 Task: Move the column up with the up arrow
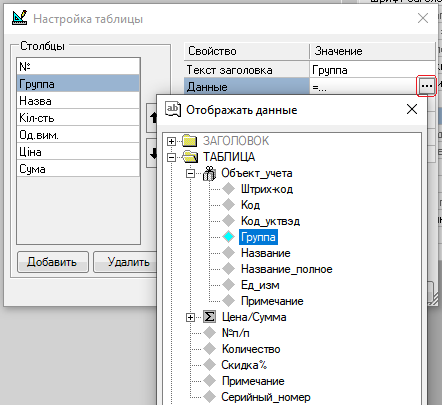pyautogui.click(x=152, y=118)
